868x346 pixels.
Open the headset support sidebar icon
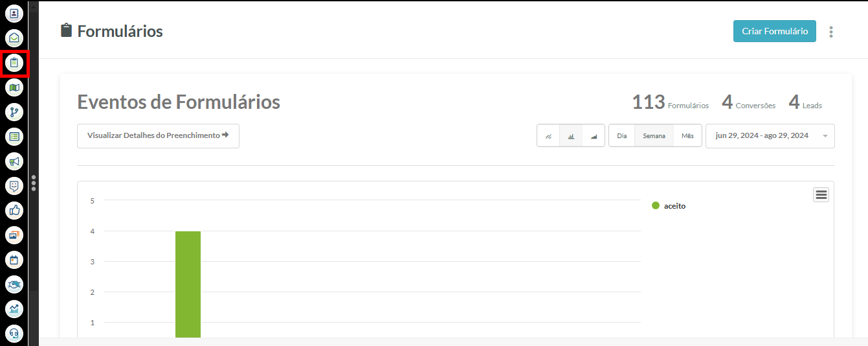[14, 334]
